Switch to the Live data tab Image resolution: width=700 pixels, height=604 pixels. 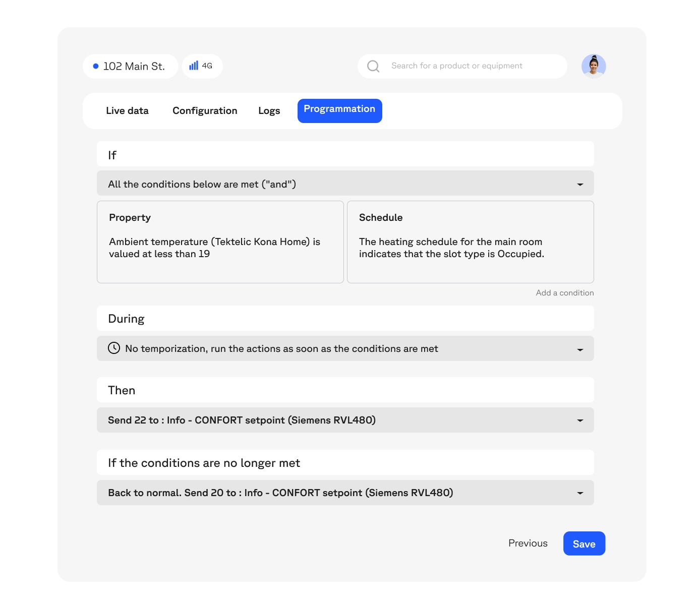click(127, 111)
